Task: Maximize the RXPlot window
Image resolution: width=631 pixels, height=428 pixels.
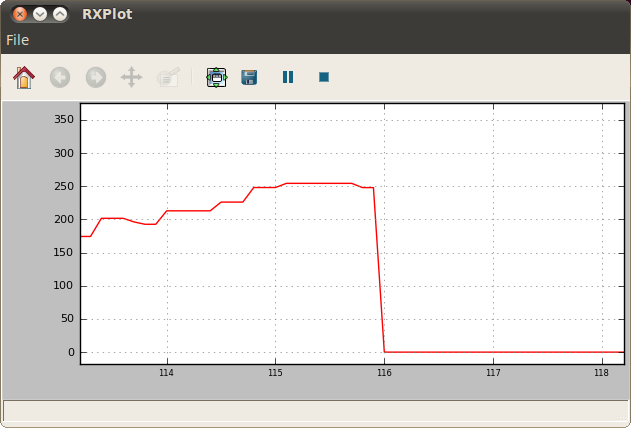Action: point(60,14)
